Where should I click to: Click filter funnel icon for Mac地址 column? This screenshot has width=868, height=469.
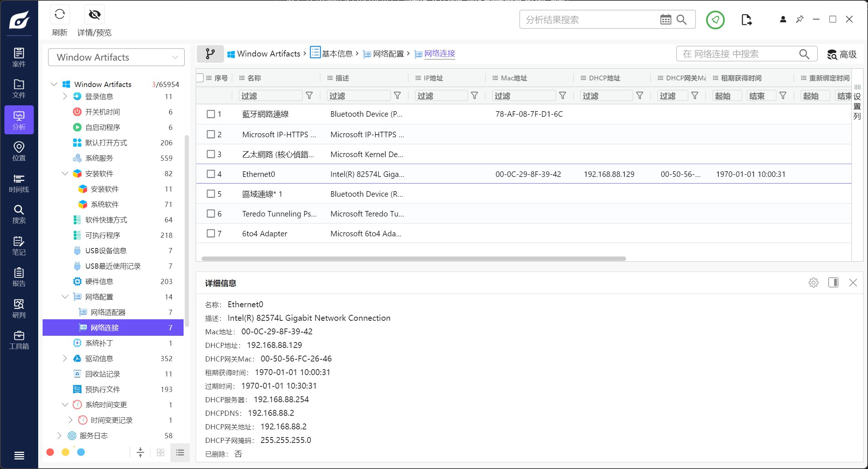(562, 96)
